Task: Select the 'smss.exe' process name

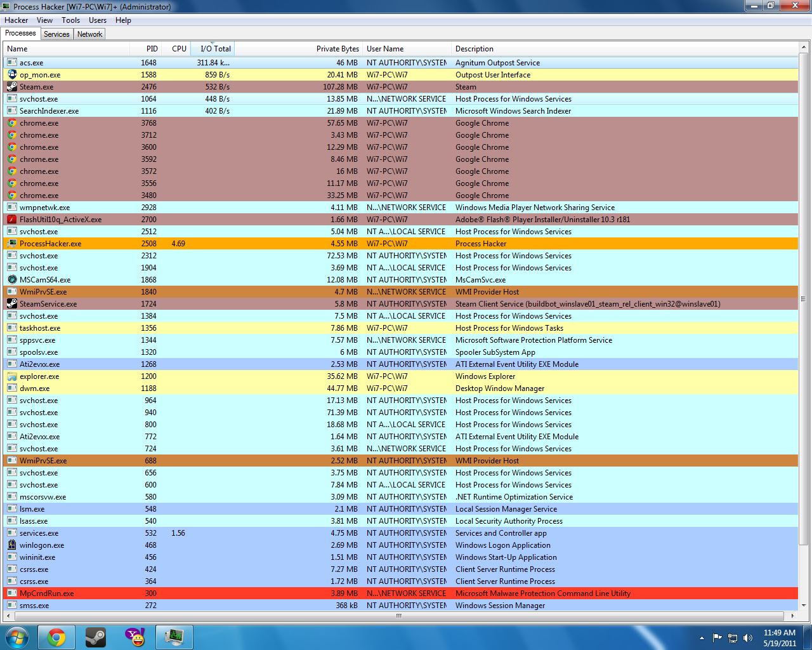Action: 34,606
